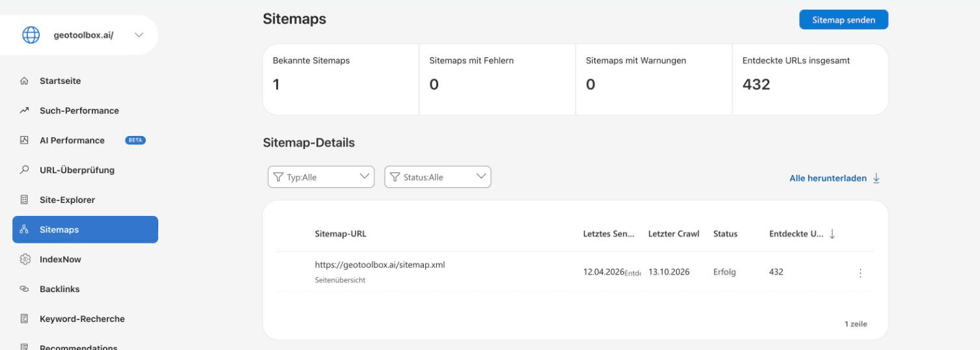Expand the geotoolbox.ai/ site selector chevron

pyautogui.click(x=139, y=35)
